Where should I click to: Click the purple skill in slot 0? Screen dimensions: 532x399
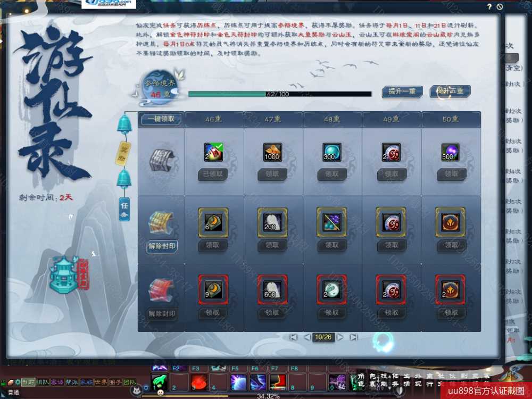[337, 382]
